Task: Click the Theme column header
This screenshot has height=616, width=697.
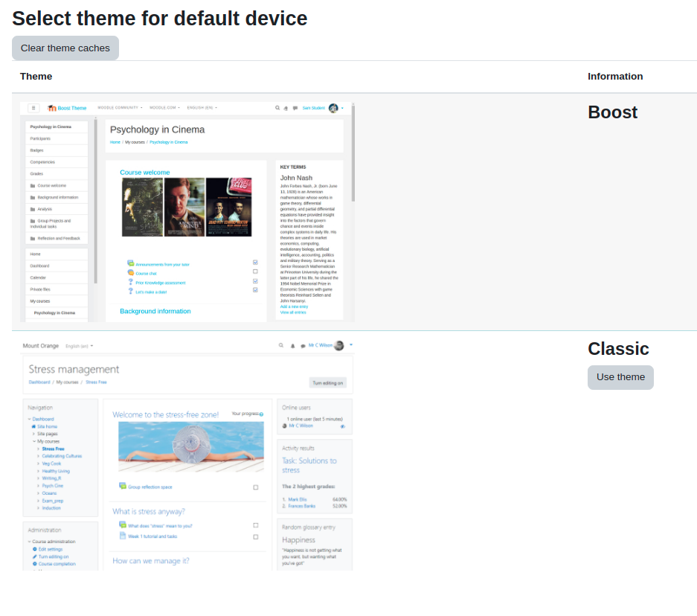Action: click(x=36, y=77)
